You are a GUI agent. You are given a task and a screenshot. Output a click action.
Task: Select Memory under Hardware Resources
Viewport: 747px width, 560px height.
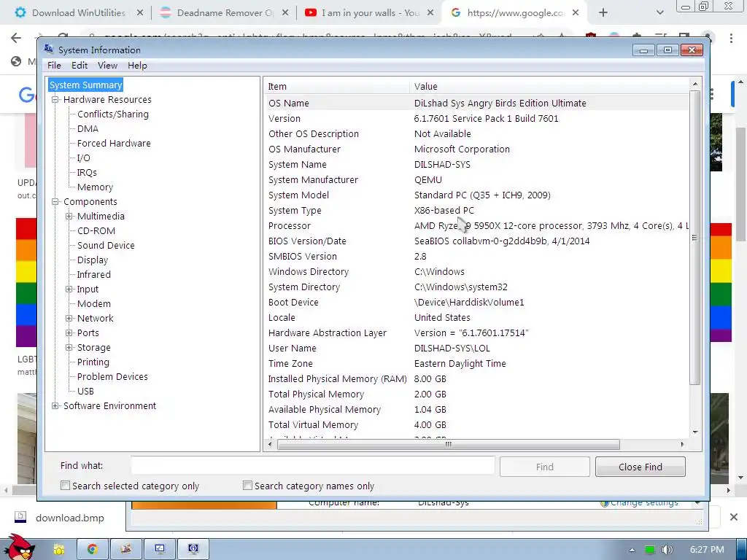point(96,187)
